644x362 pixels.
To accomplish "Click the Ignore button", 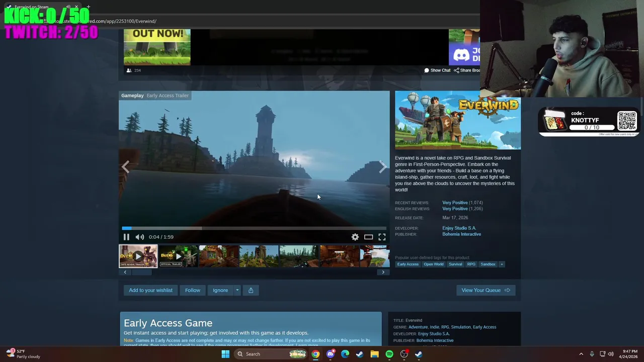I will tap(220, 290).
